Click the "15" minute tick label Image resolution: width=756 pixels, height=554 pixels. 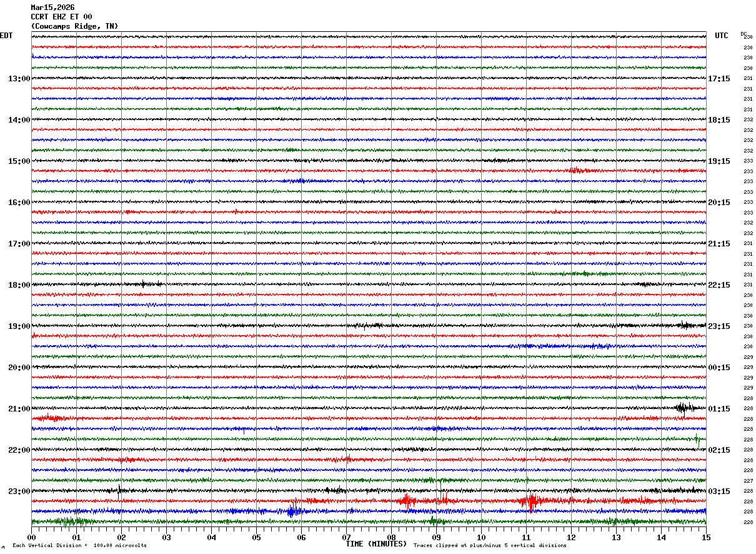(x=706, y=537)
